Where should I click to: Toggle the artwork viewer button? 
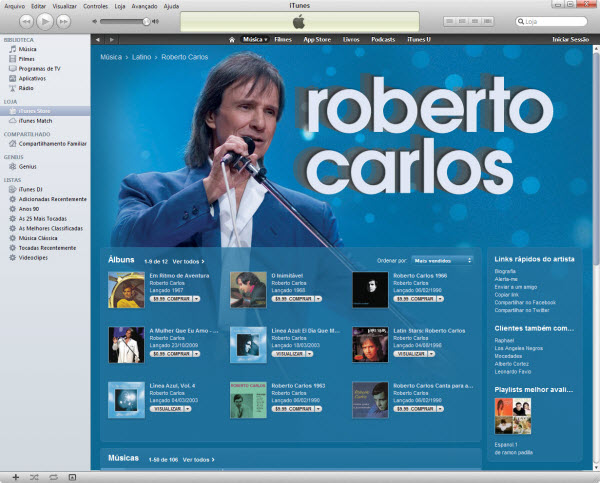pos(72,477)
